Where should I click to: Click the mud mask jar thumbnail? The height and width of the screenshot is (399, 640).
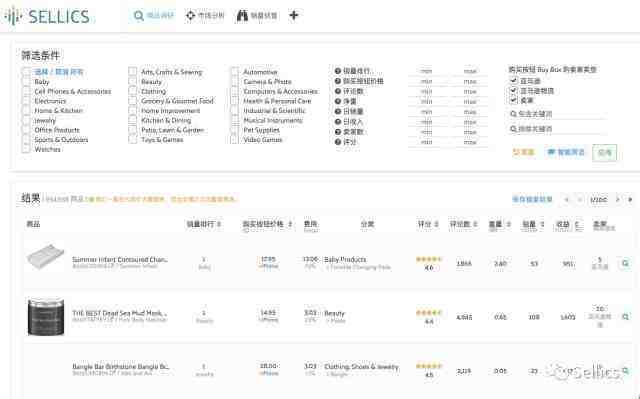pos(46,317)
